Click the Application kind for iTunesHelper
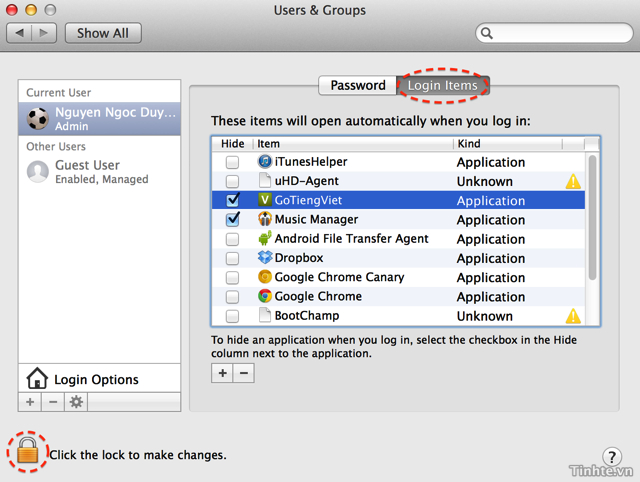 point(491,162)
